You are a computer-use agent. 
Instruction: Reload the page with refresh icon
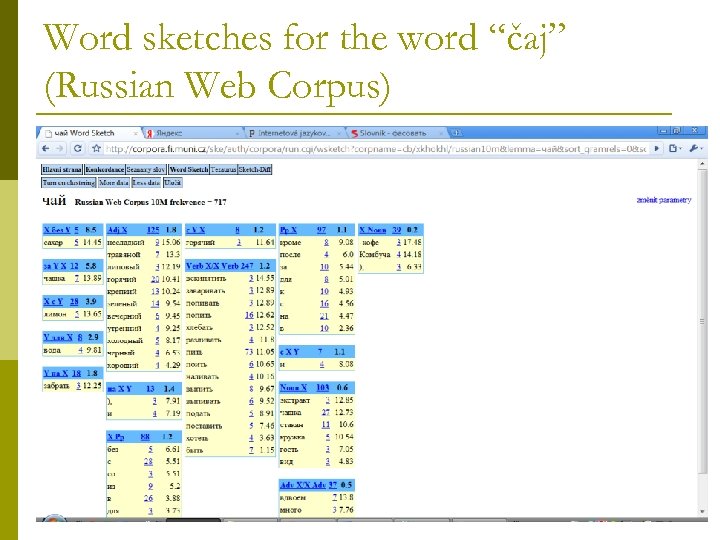(x=78, y=148)
